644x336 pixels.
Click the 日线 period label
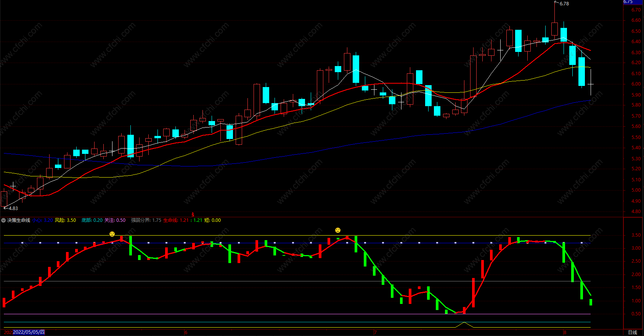pyautogui.click(x=633, y=333)
